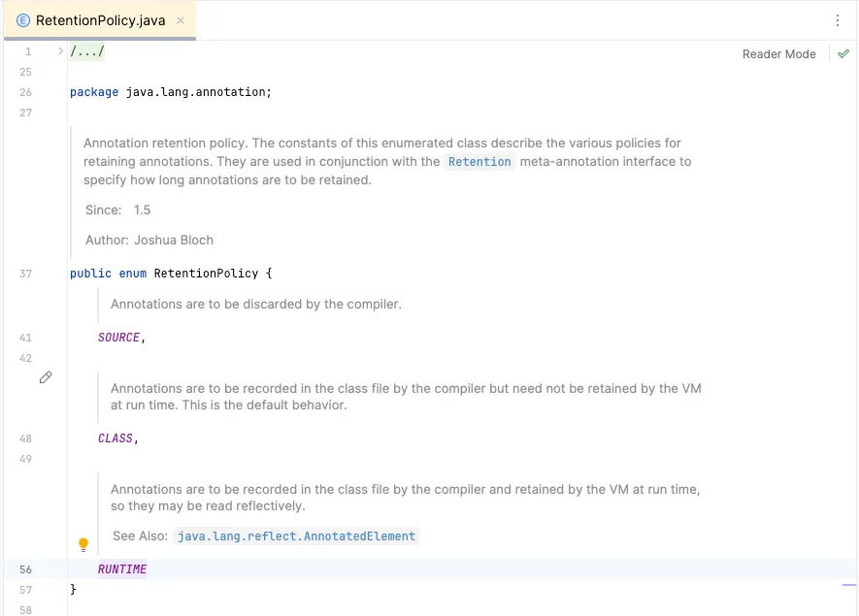
Task: Click the gutter area beside line 48
Action: click(44, 438)
